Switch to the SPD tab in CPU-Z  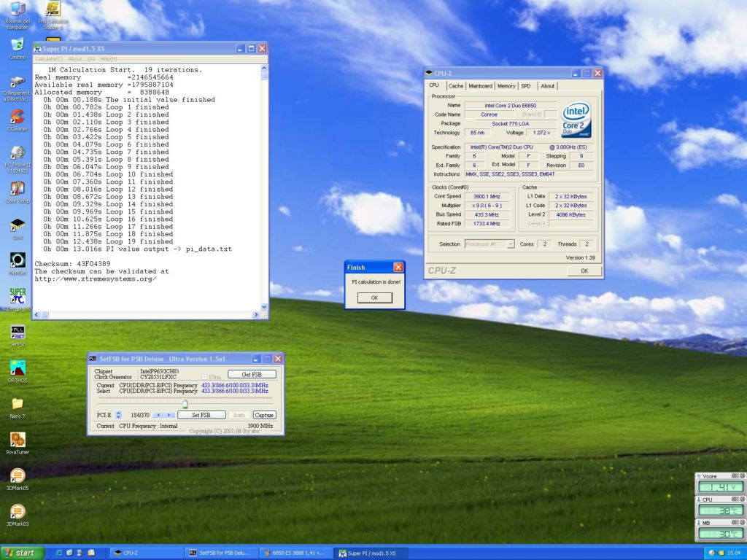tap(526, 86)
